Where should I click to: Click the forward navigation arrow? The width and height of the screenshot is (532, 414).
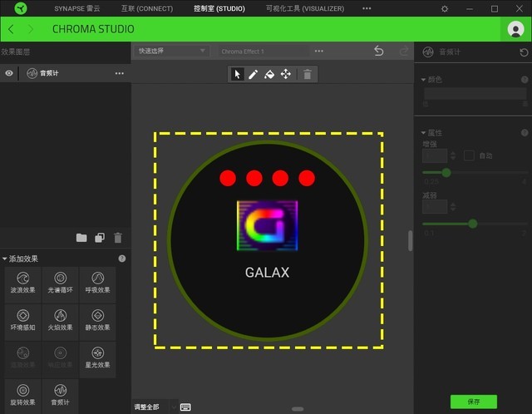[31, 29]
